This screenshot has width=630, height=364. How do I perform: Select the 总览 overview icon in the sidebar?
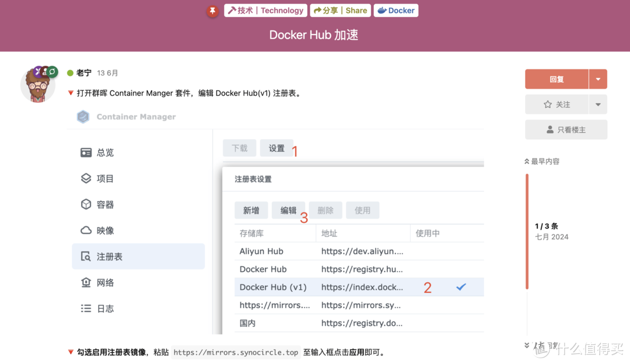(86, 152)
